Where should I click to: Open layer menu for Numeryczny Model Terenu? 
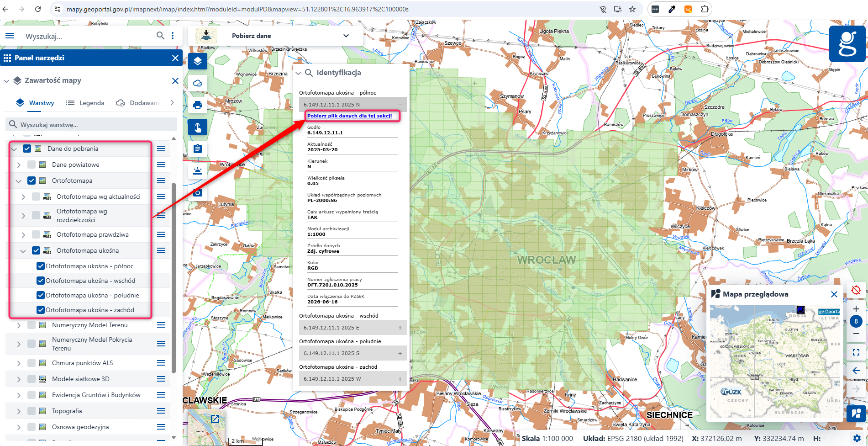pos(161,325)
